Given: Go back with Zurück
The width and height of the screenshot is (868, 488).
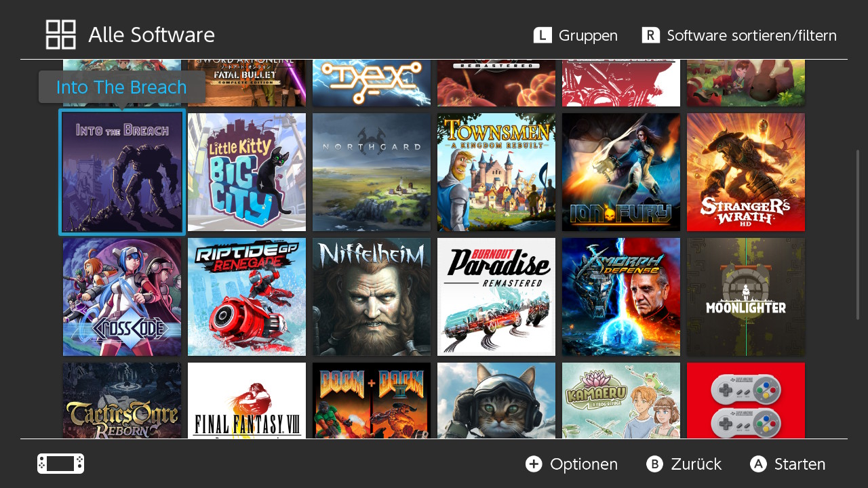Looking at the screenshot, I should (696, 464).
